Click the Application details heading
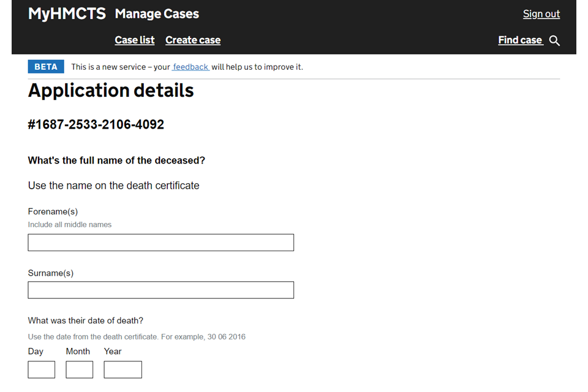 point(111,91)
